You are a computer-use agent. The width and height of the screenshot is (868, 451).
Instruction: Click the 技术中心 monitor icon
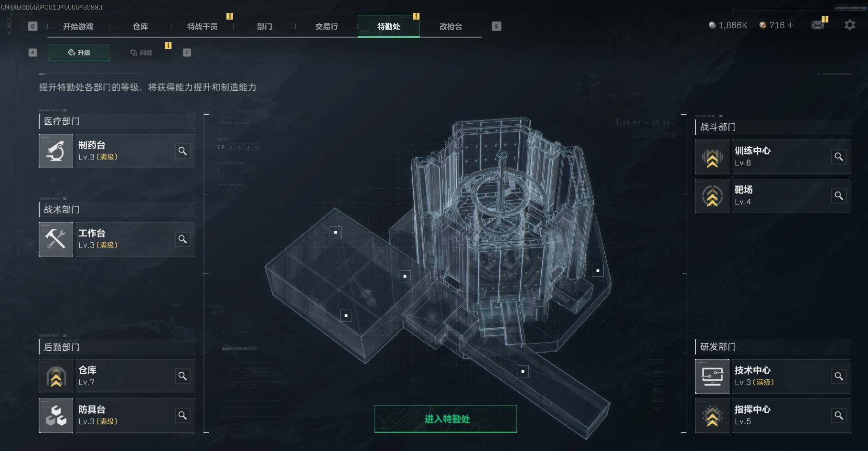click(x=712, y=376)
